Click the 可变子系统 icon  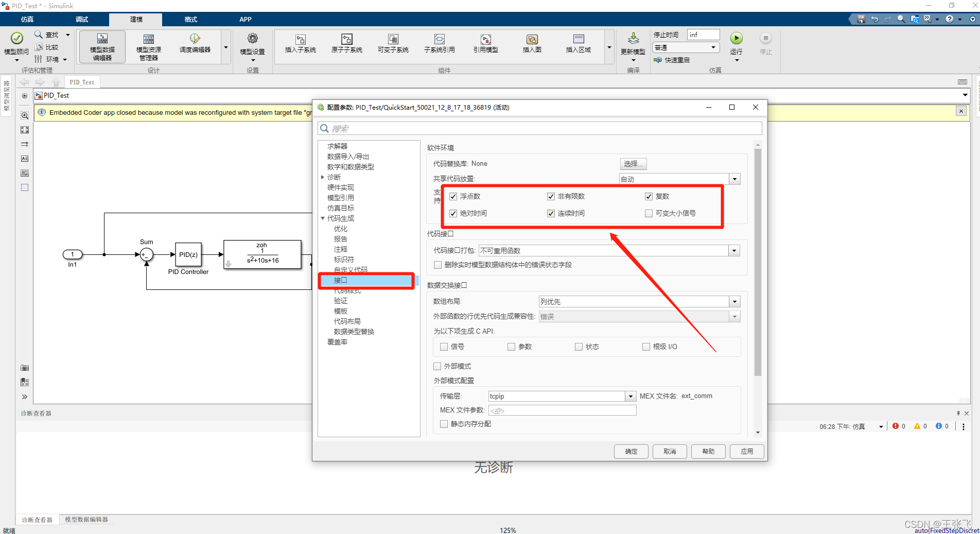coord(393,39)
